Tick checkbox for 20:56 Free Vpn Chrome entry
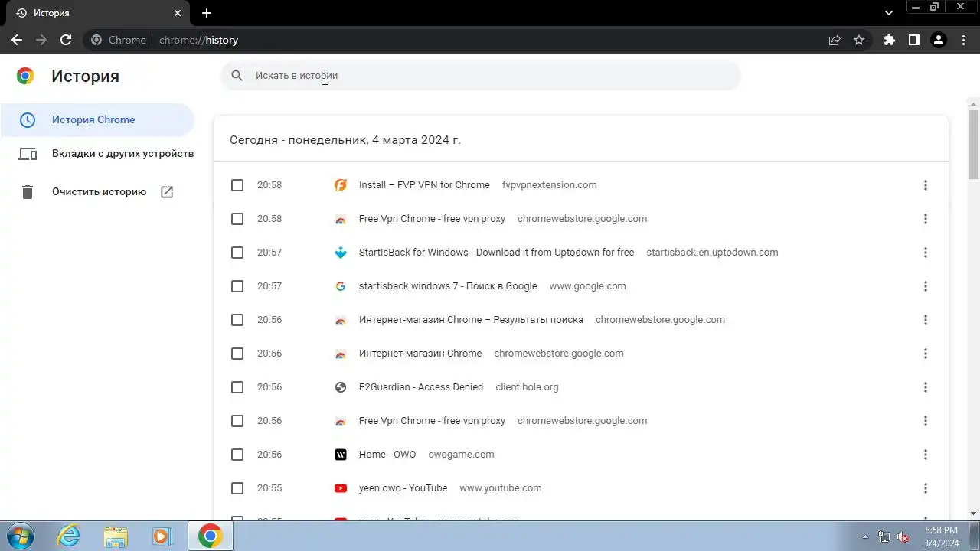Image resolution: width=980 pixels, height=551 pixels. point(237,421)
